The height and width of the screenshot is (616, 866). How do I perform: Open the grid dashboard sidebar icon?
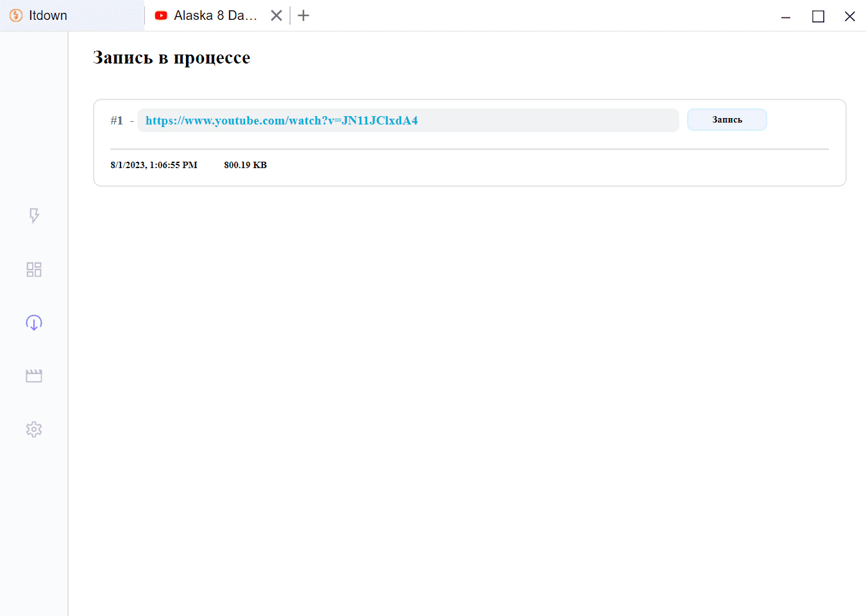[34, 269]
